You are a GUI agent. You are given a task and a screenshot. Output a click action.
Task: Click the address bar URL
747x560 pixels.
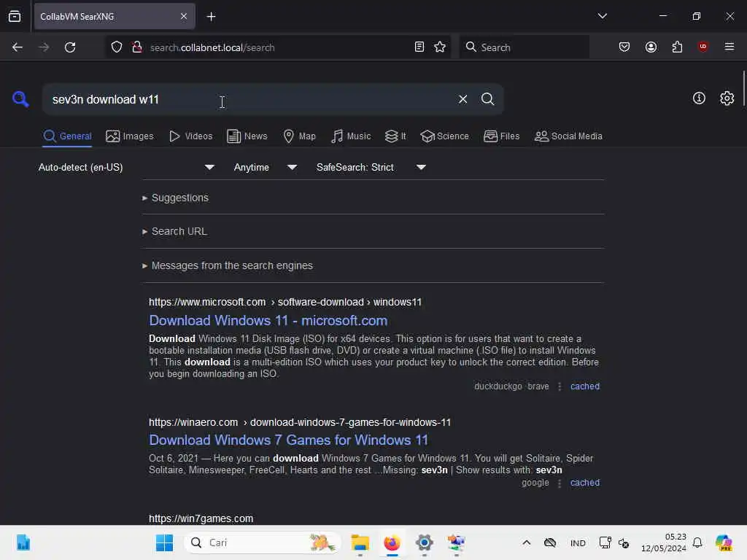tap(212, 47)
